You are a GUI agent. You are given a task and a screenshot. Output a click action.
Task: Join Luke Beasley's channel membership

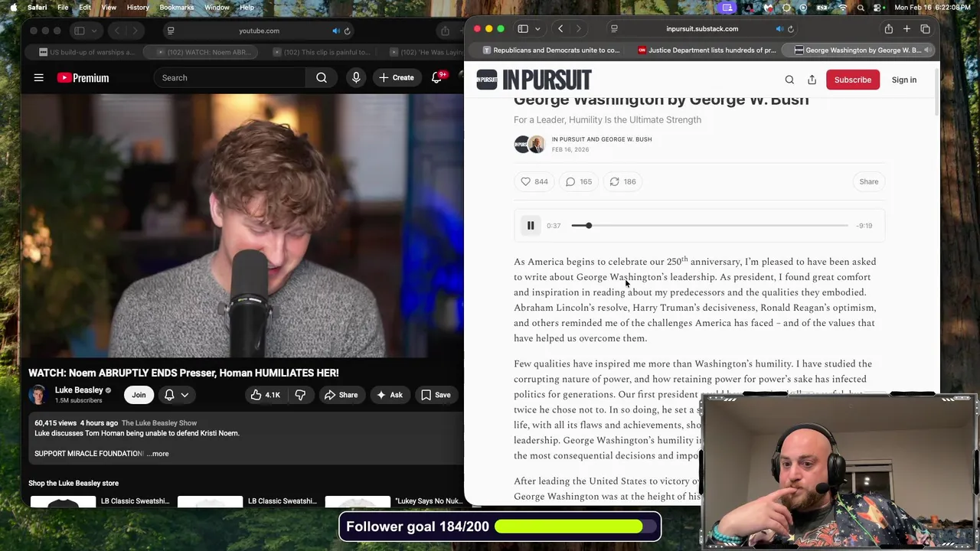click(139, 395)
